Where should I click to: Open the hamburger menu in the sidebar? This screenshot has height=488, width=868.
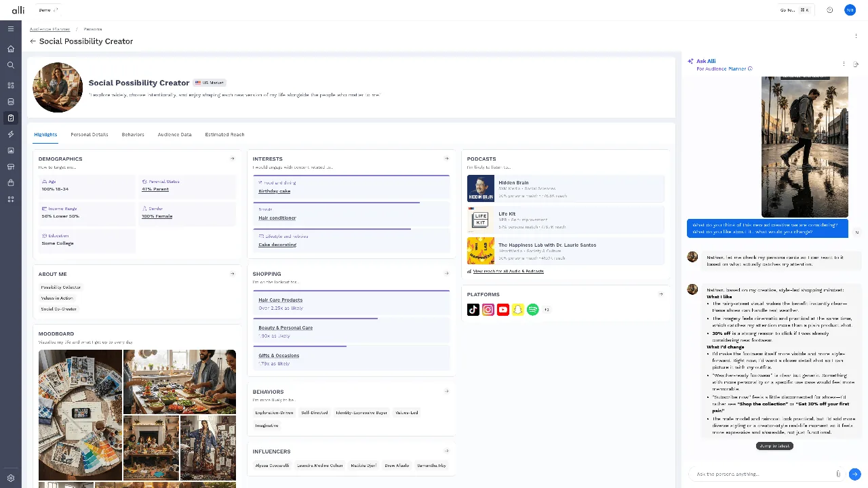click(10, 28)
